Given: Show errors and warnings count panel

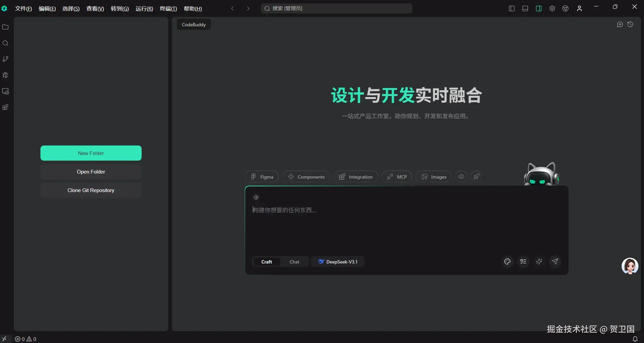Looking at the screenshot, I should pyautogui.click(x=26, y=339).
